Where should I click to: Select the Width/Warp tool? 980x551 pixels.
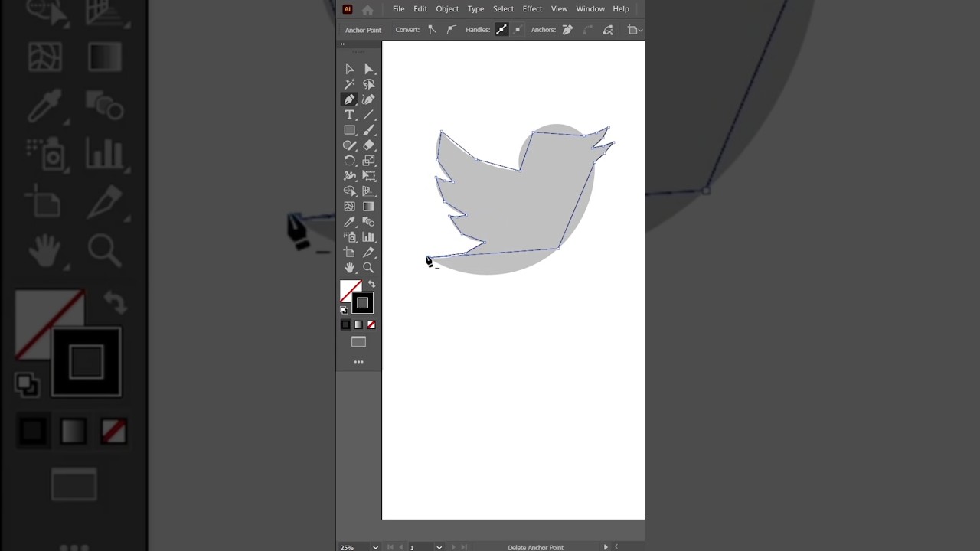349,176
